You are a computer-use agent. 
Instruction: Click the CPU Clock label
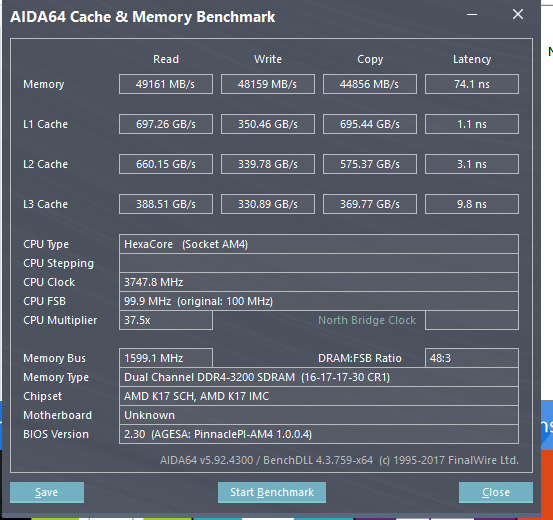click(x=49, y=282)
